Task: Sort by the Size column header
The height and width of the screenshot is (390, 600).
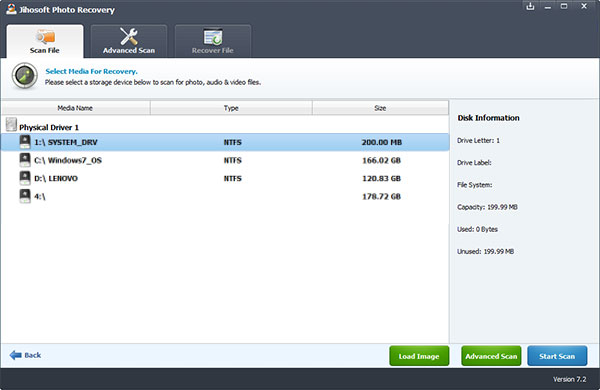Action: [x=380, y=108]
